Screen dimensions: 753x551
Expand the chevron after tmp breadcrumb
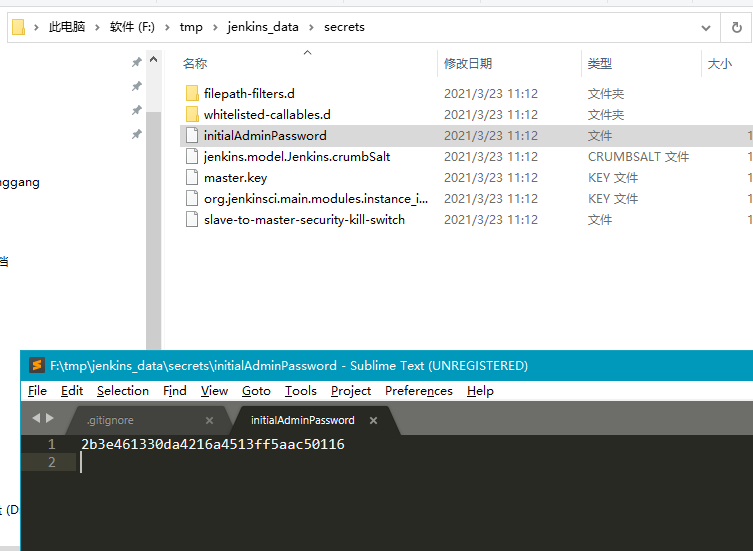[x=215, y=27]
